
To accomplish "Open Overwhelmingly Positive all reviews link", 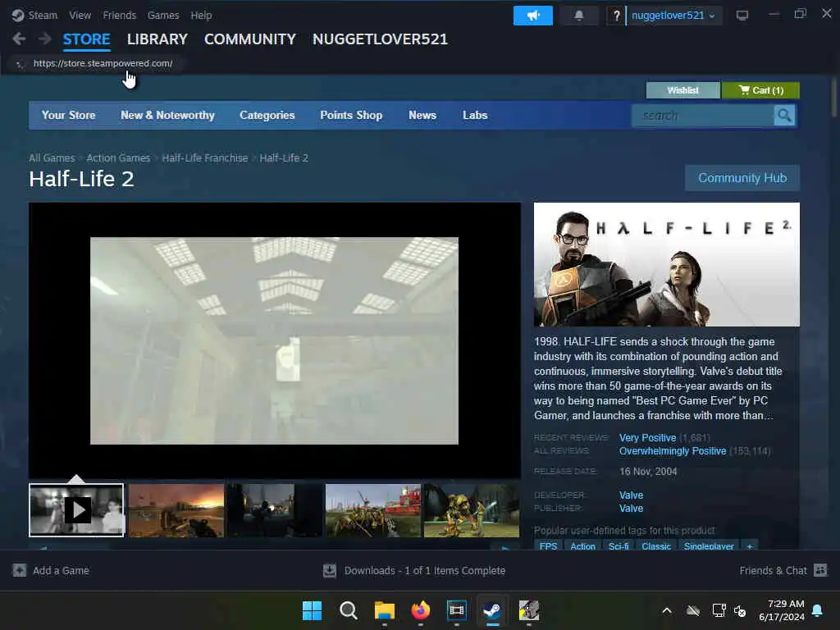I will (x=673, y=451).
